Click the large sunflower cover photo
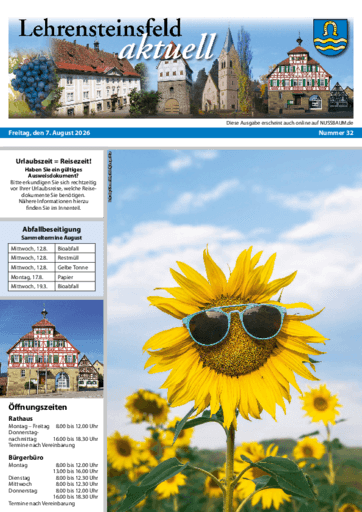The image size is (362, 512). click(x=235, y=331)
